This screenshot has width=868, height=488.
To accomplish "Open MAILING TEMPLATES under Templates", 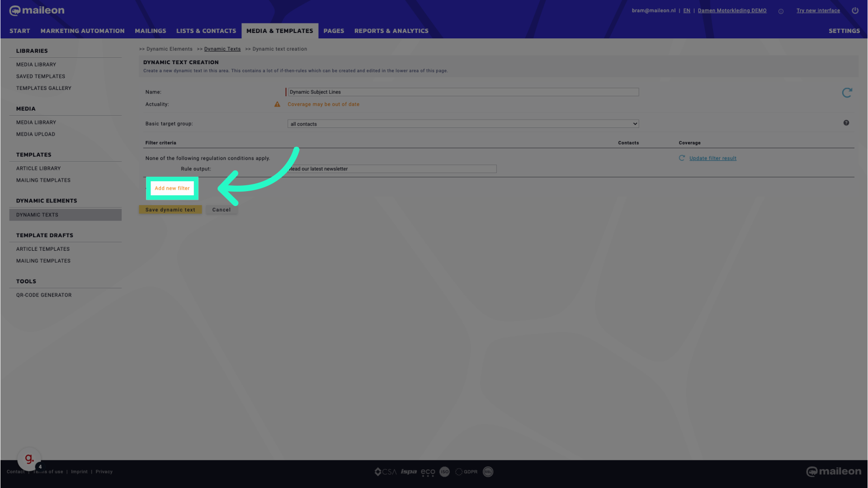I will (43, 180).
